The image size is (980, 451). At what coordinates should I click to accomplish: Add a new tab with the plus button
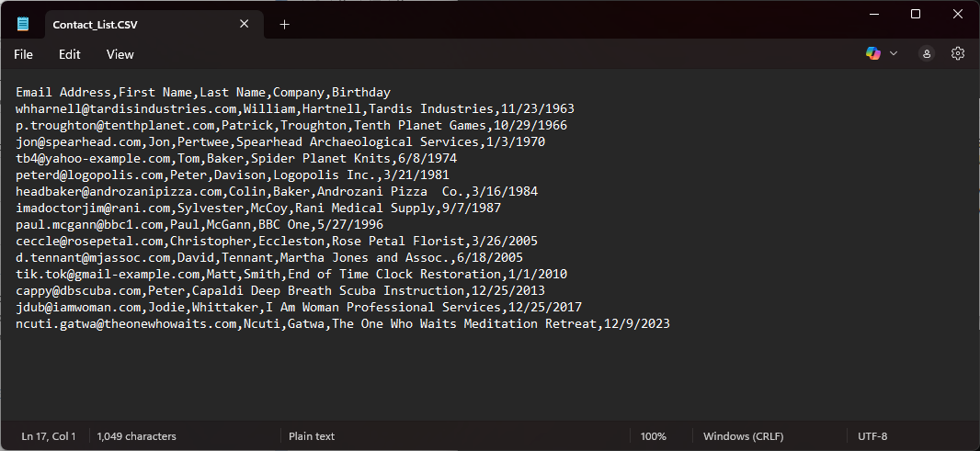tap(284, 25)
